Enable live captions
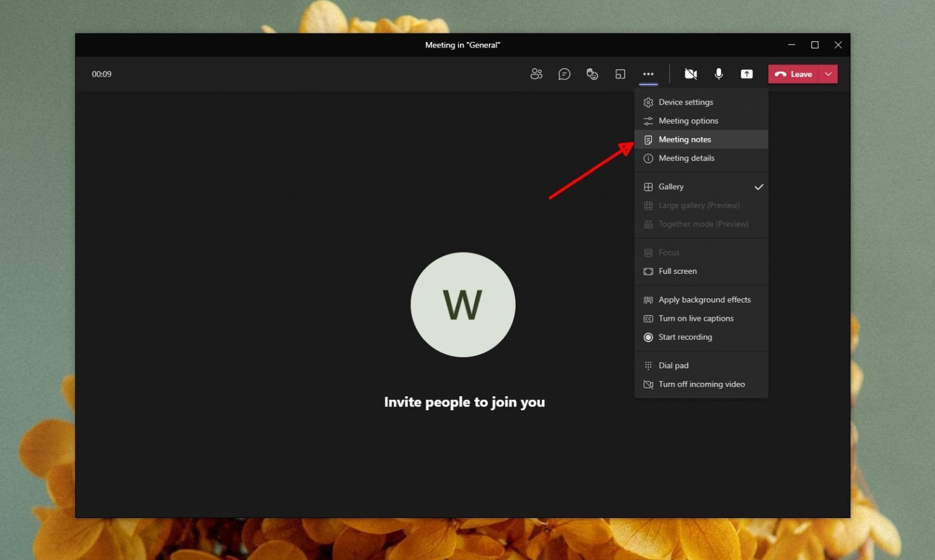This screenshot has width=935, height=560. point(696,318)
